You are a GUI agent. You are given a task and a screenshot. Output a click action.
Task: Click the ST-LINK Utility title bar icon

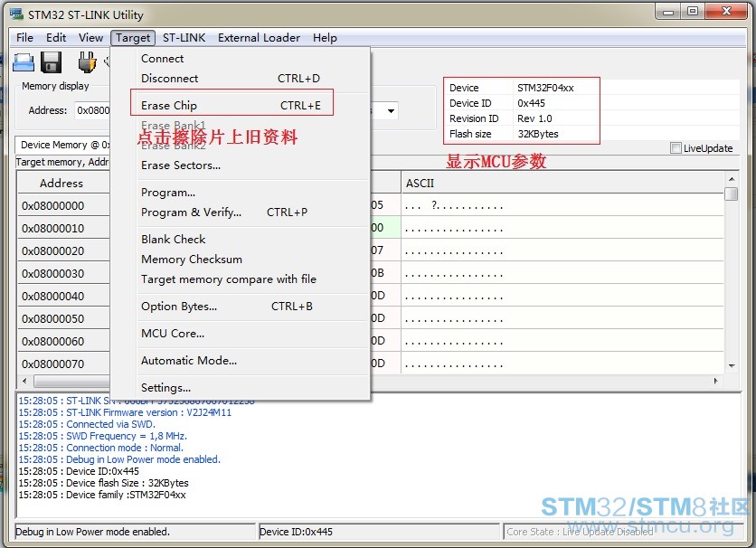[16, 14]
